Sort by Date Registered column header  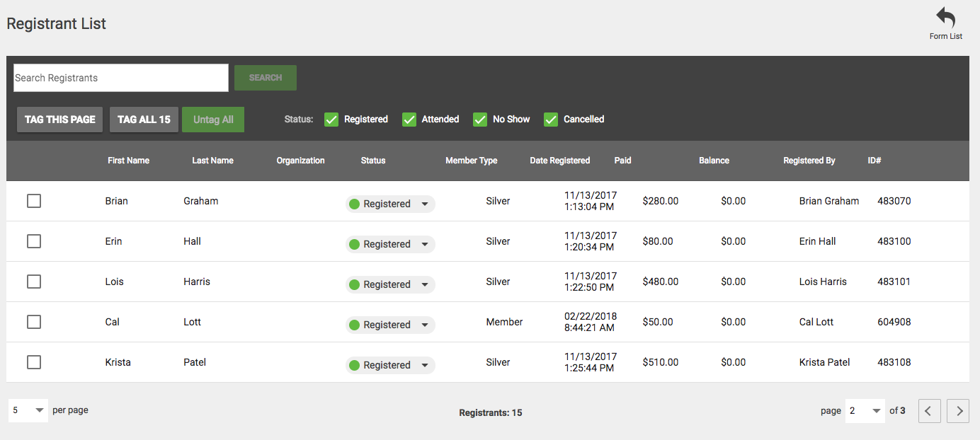(x=560, y=161)
